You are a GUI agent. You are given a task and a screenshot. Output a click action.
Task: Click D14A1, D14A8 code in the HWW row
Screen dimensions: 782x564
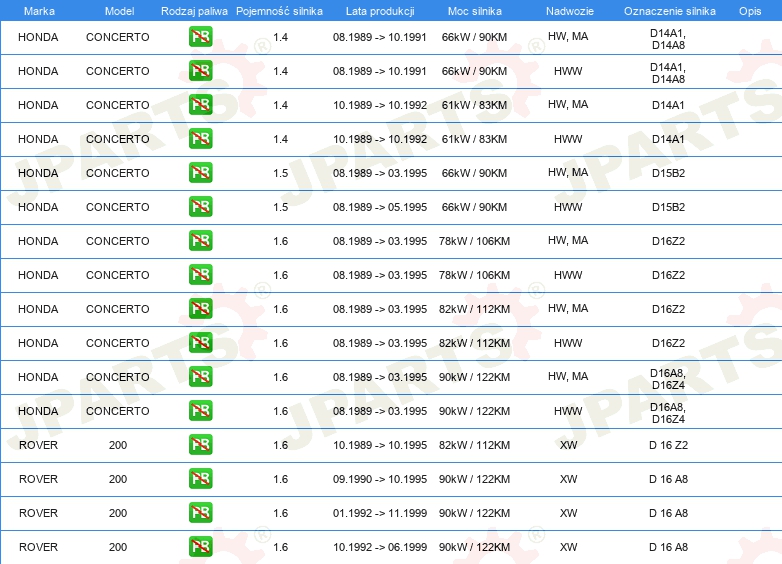point(668,73)
